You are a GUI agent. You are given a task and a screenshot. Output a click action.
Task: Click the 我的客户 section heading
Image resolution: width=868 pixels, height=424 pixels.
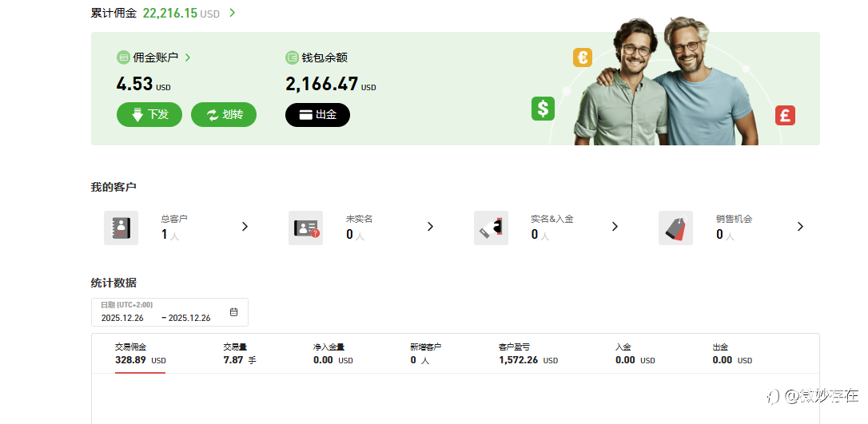113,187
